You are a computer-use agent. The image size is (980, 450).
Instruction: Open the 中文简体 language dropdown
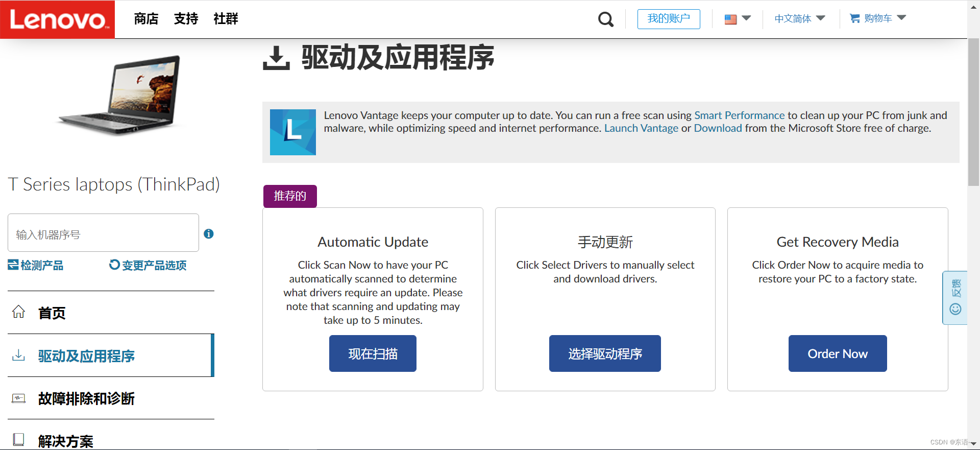click(799, 19)
